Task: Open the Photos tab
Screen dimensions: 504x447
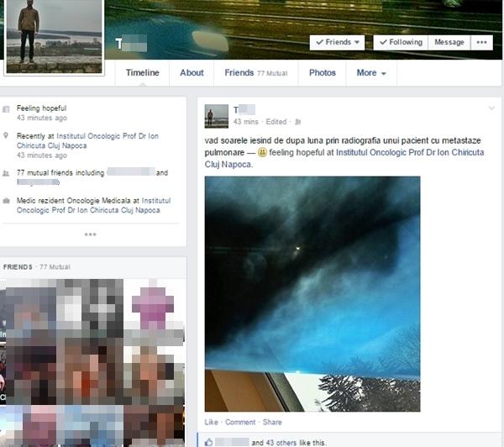Action: [x=322, y=73]
